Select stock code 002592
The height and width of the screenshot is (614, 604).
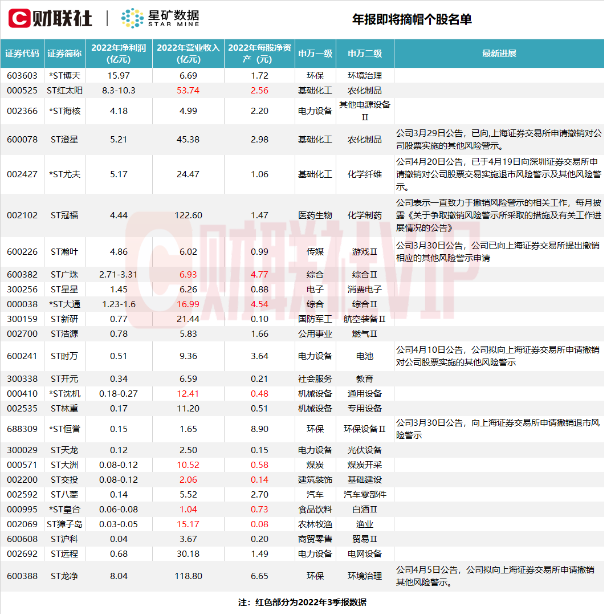(22, 495)
